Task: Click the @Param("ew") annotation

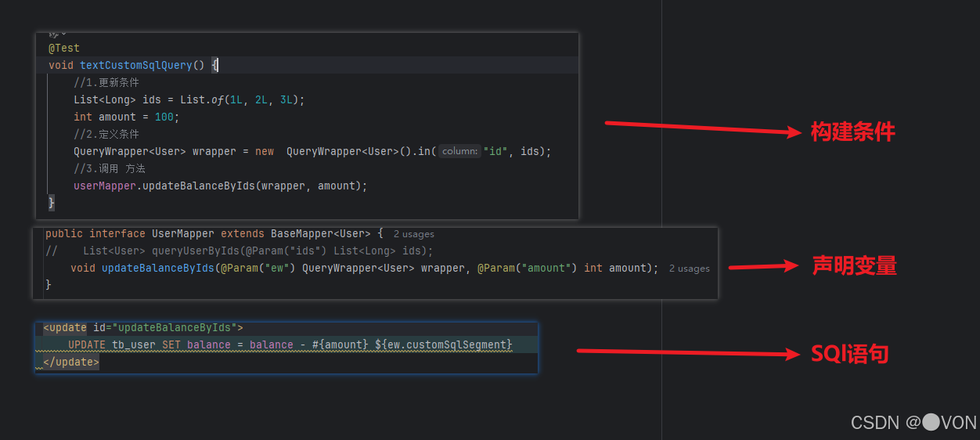Action: [x=258, y=268]
